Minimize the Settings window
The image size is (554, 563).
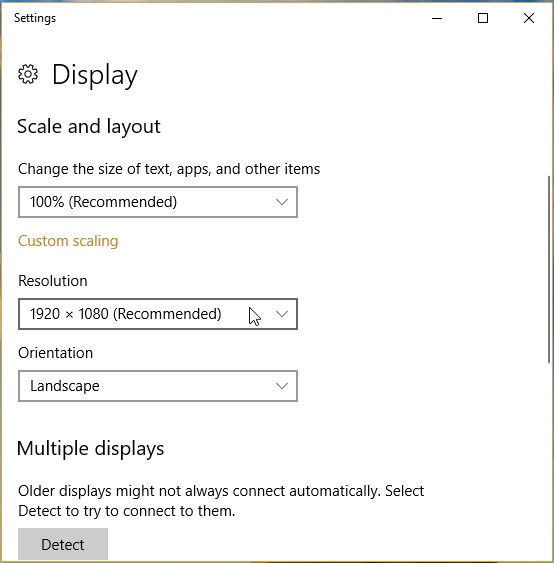point(437,18)
